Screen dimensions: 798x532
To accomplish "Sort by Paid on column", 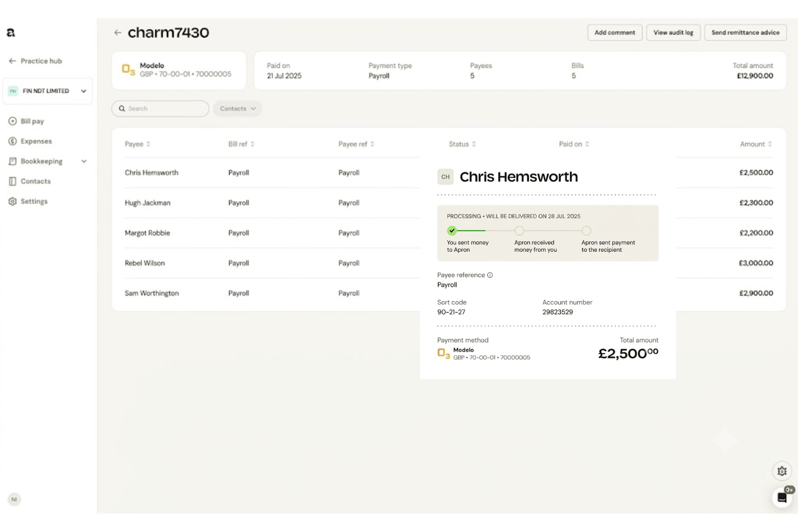I will 574,144.
